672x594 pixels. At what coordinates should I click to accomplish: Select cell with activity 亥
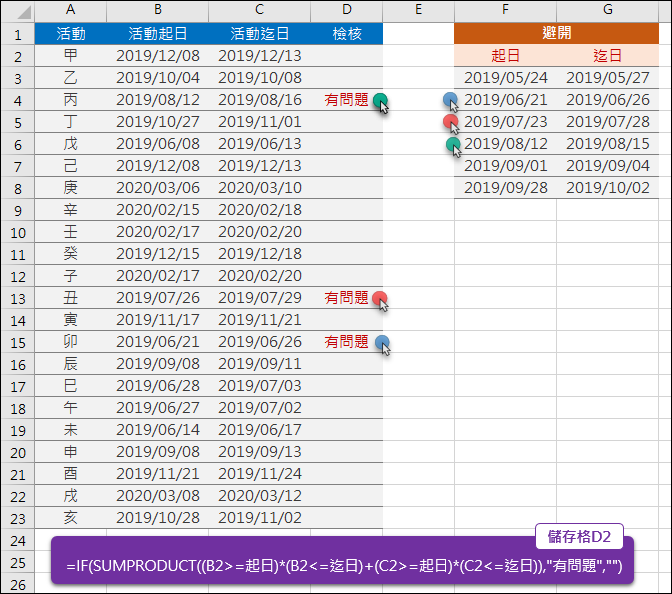[70, 518]
